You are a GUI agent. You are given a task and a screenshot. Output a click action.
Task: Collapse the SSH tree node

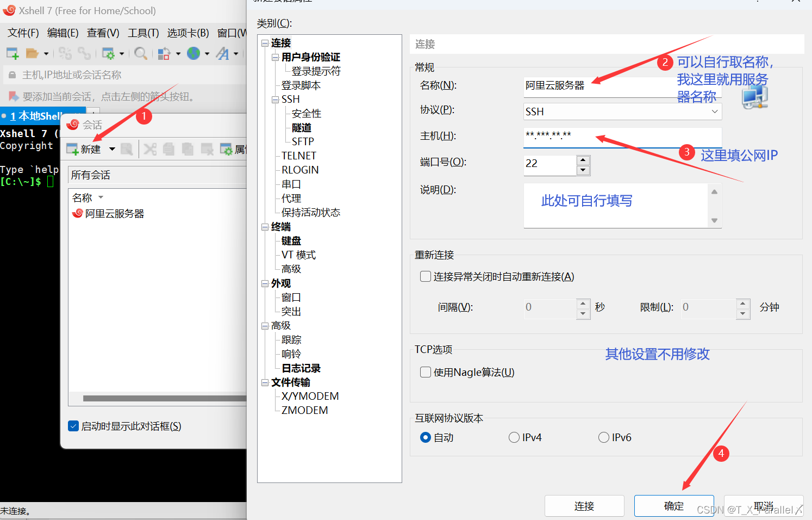[x=275, y=100]
